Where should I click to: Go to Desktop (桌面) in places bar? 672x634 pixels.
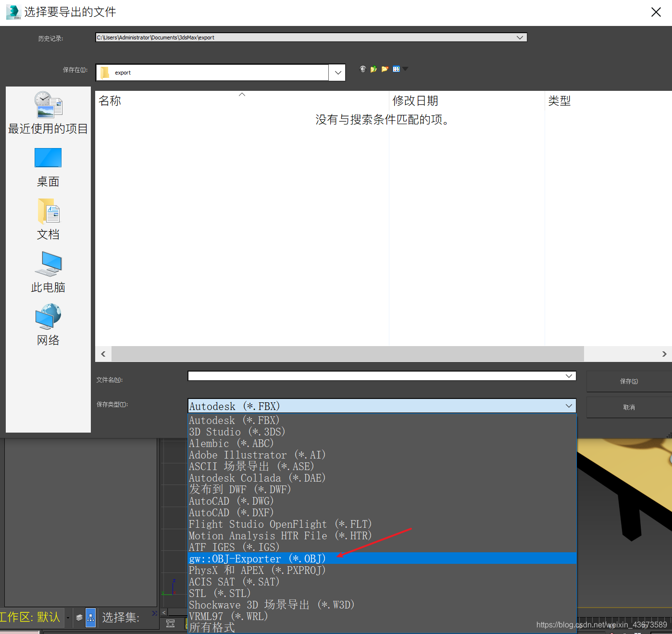point(48,168)
